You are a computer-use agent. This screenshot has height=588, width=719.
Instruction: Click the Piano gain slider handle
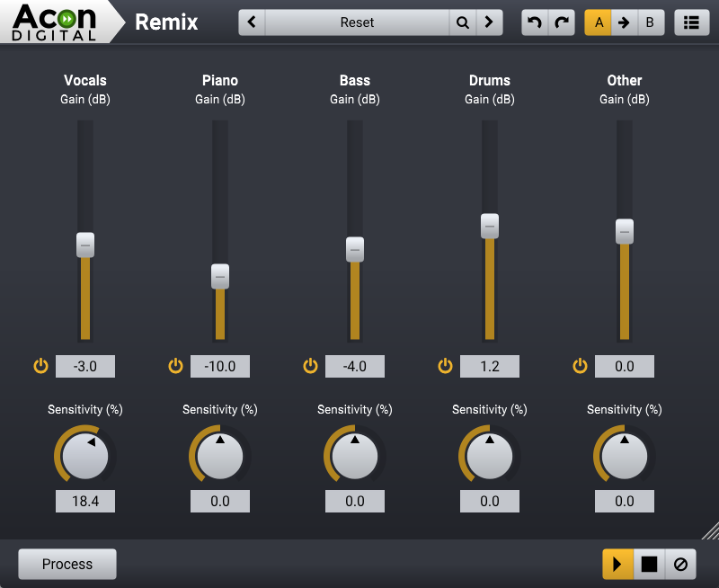pos(220,277)
